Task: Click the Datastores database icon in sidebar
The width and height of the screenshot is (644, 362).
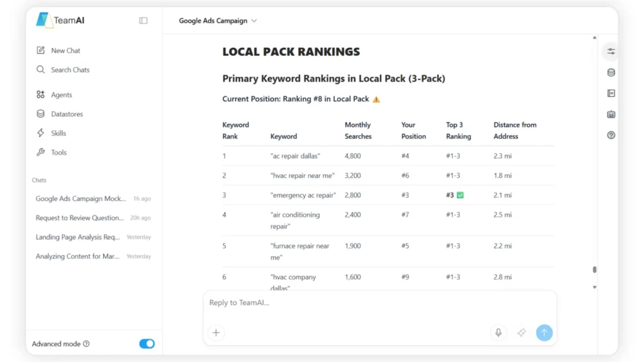Action: tap(40, 114)
